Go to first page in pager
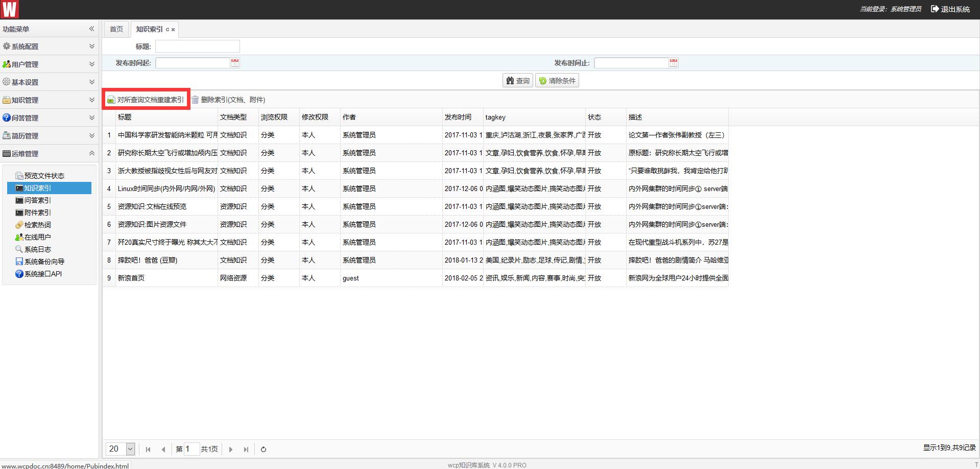The width and height of the screenshot is (980, 469). coord(148,450)
